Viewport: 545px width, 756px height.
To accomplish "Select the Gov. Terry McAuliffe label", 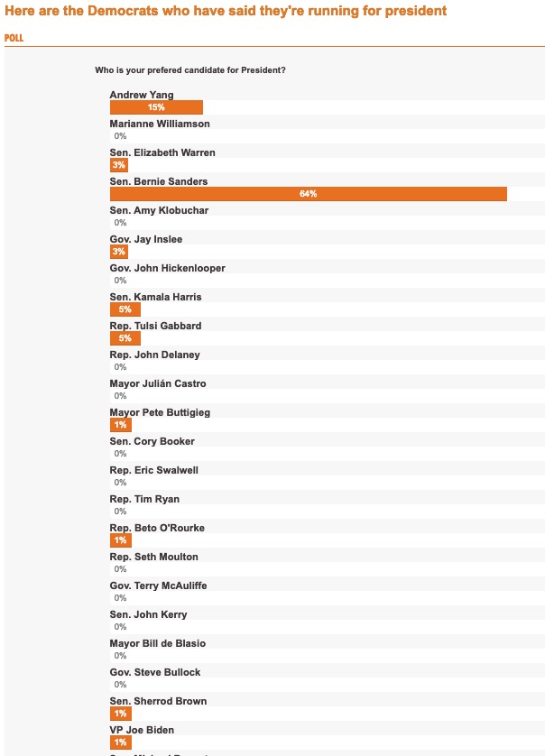I will coord(158,585).
